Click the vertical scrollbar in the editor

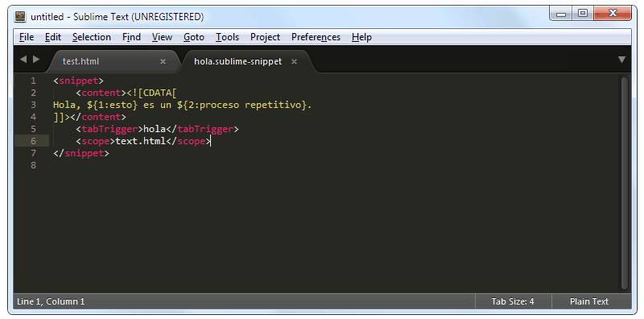tap(625, 183)
